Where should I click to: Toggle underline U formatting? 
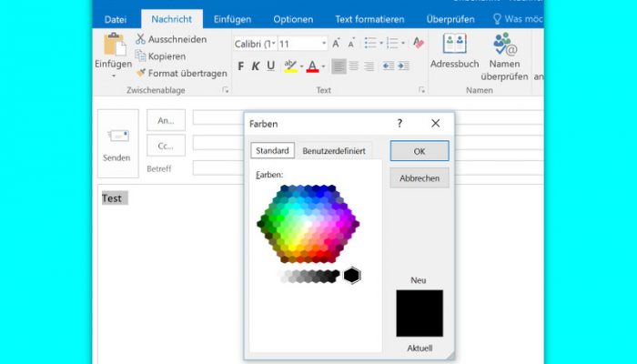(x=271, y=66)
